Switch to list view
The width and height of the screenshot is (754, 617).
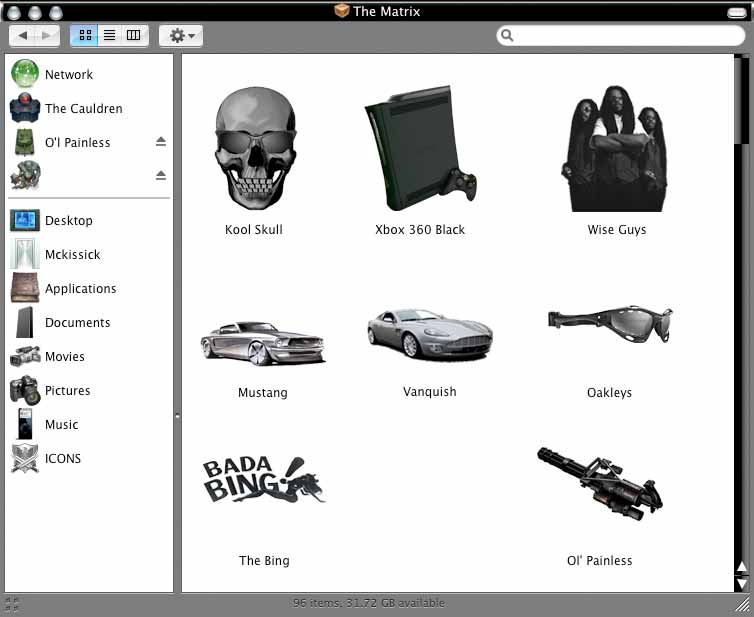[x=110, y=35]
